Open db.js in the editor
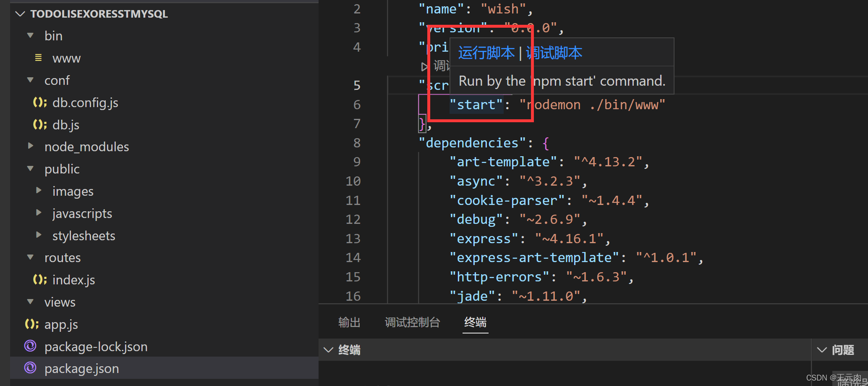The height and width of the screenshot is (386, 868). tap(66, 125)
